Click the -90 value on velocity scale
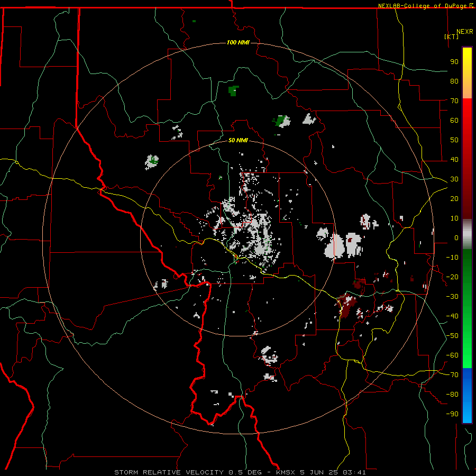The image size is (476, 476). pyautogui.click(x=452, y=414)
